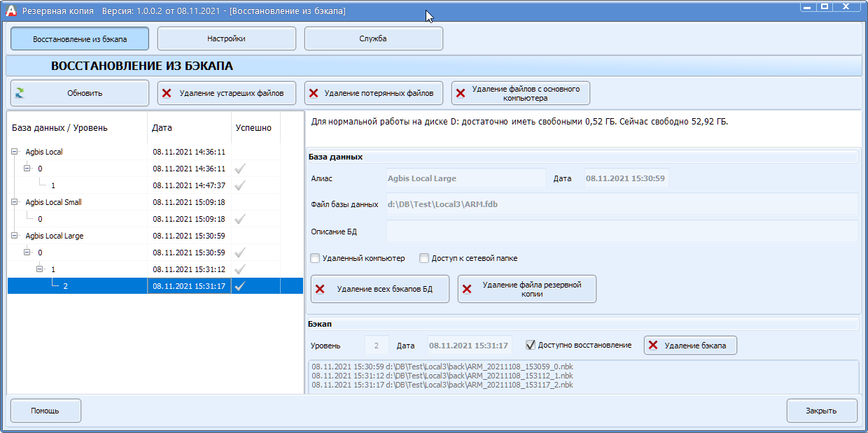Collapse level 0 under Agbis Local
The width and height of the screenshot is (868, 433).
(x=28, y=169)
